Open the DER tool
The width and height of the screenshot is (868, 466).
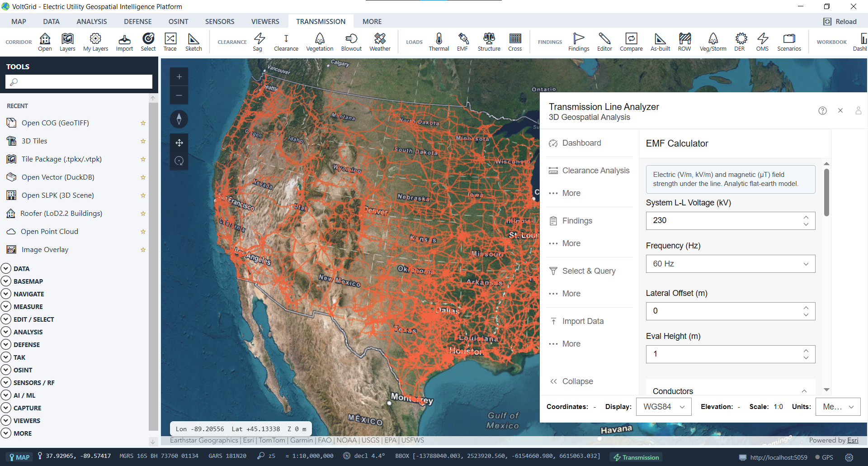[740, 42]
